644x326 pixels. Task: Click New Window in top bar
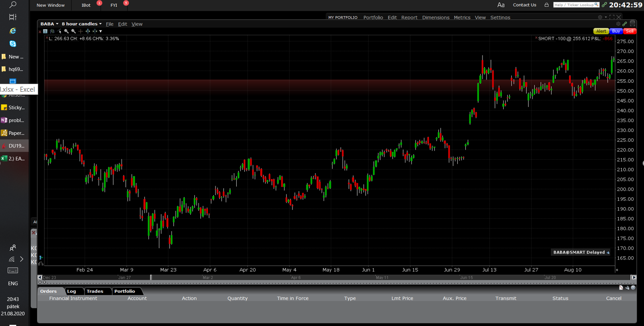click(x=50, y=5)
